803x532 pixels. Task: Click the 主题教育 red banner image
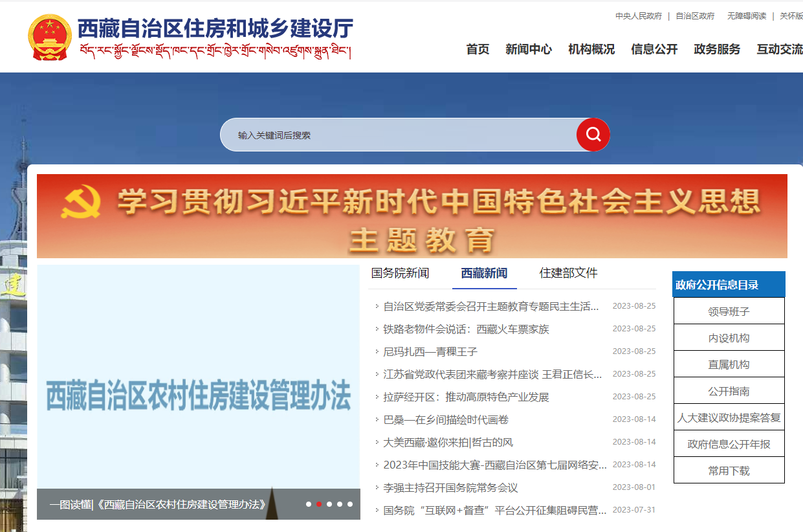(412, 216)
